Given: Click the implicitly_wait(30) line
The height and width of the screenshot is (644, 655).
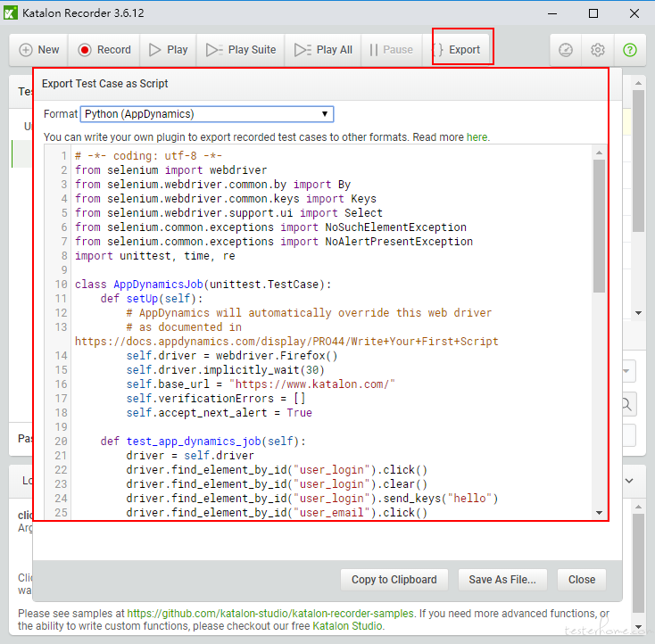Looking at the screenshot, I should click(225, 369).
